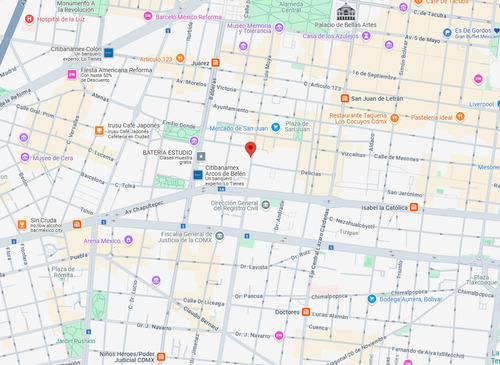The image size is (500, 365).
Task: Select the Artículo 123 restaurant icon
Action: coord(180,58)
